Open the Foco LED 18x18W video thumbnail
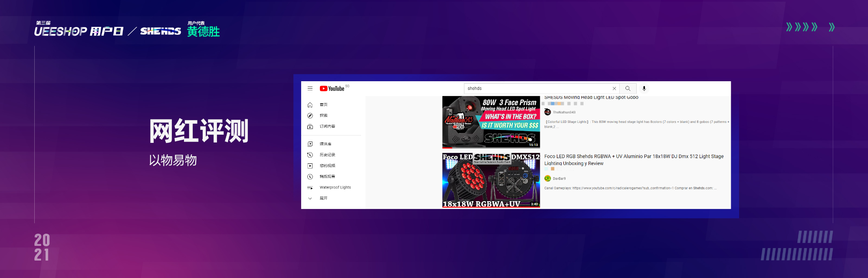 [491, 180]
